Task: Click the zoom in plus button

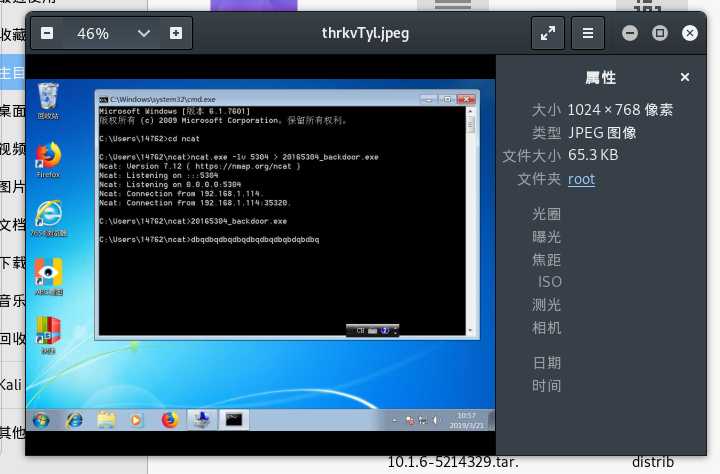Action: pos(176,33)
